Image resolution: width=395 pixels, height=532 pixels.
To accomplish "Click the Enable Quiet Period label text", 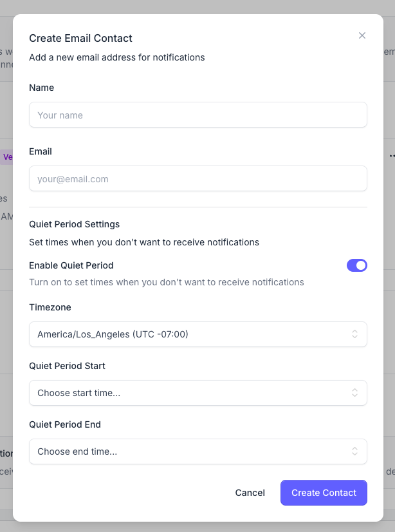I will (71, 265).
